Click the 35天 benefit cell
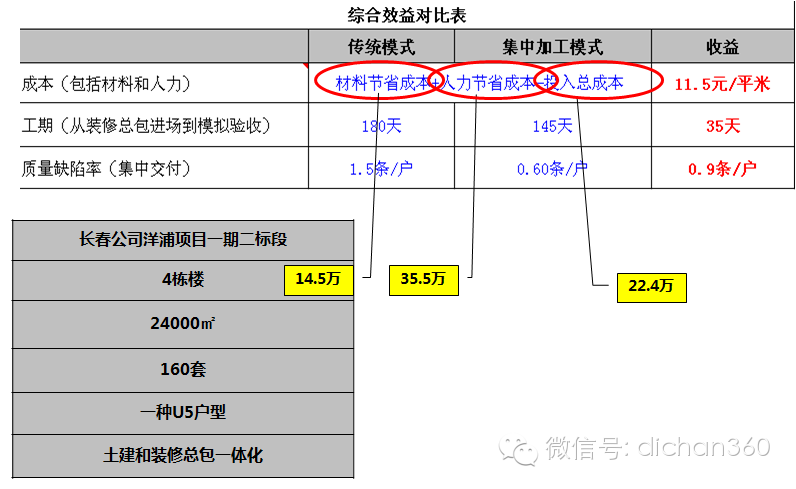 click(723, 126)
